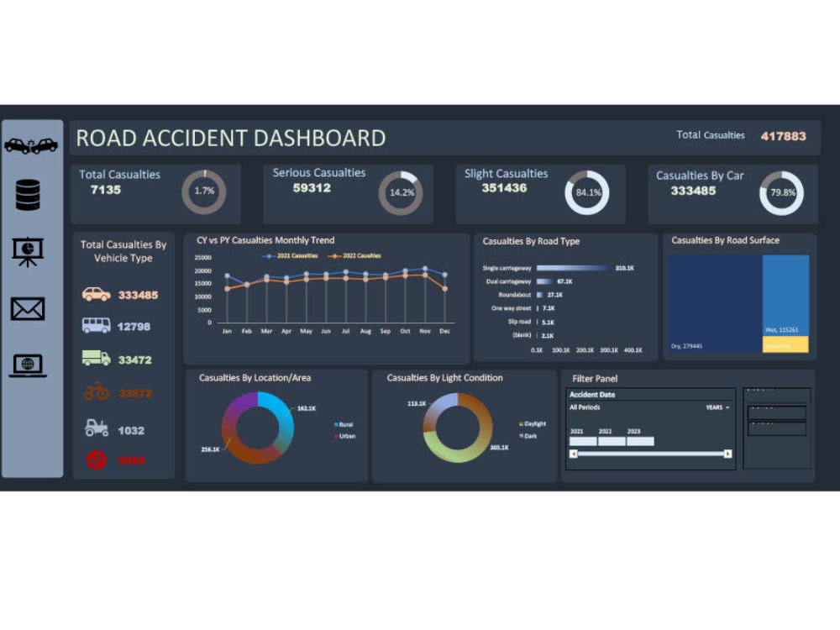840x630 pixels.
Task: Select the tractor icon next to 1032
Action: coord(98,428)
